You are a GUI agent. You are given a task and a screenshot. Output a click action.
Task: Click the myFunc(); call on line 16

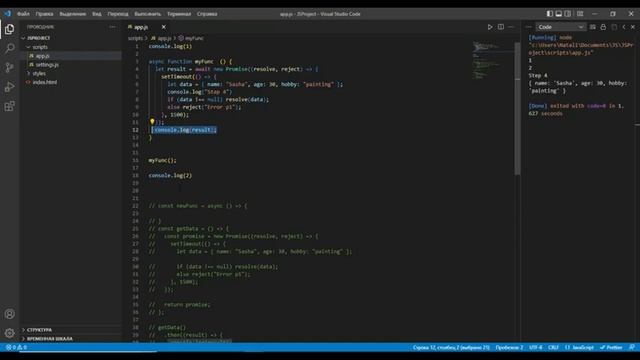pyautogui.click(x=162, y=160)
